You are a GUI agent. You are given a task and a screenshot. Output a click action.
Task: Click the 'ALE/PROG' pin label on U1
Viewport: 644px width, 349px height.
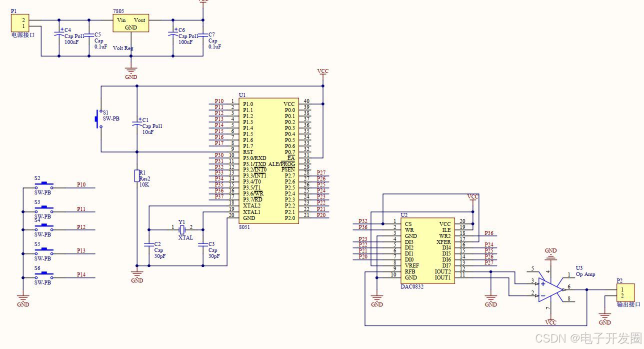click(281, 164)
